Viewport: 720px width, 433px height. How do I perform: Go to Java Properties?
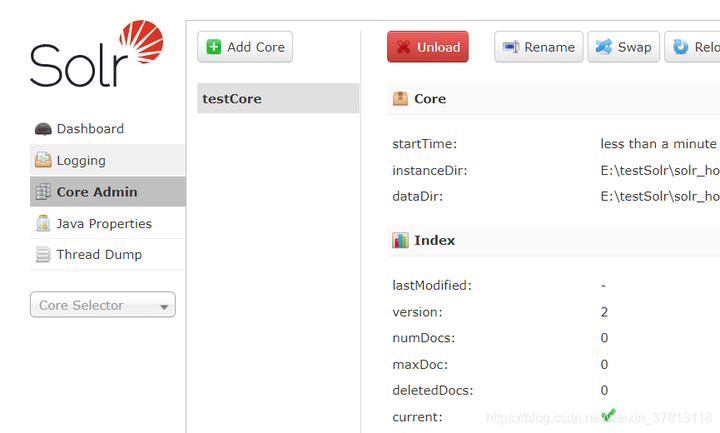click(x=104, y=224)
